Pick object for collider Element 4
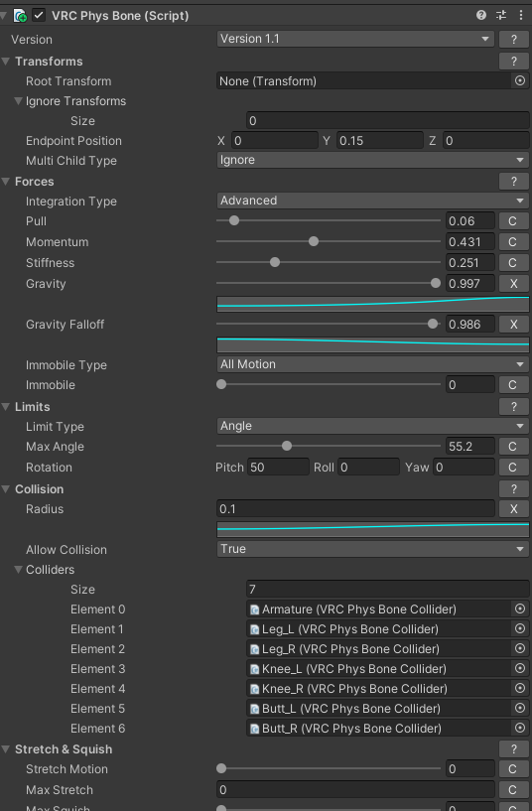 520,688
